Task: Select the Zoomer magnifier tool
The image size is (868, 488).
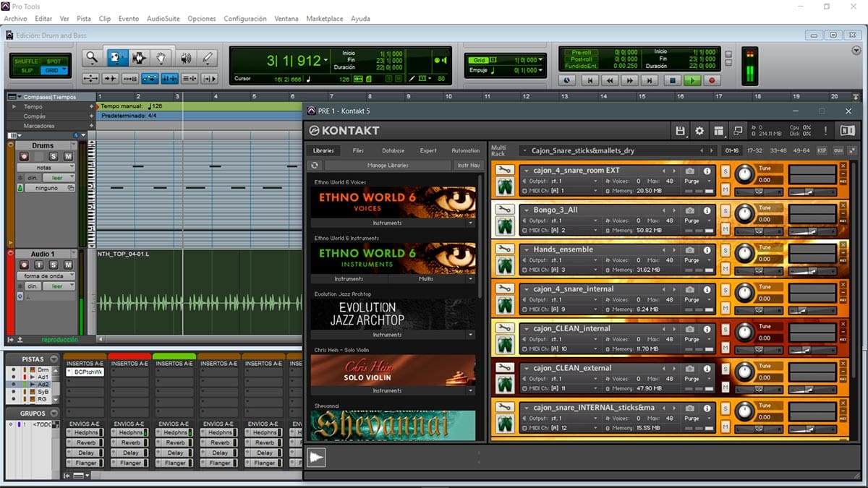Action: [92, 58]
